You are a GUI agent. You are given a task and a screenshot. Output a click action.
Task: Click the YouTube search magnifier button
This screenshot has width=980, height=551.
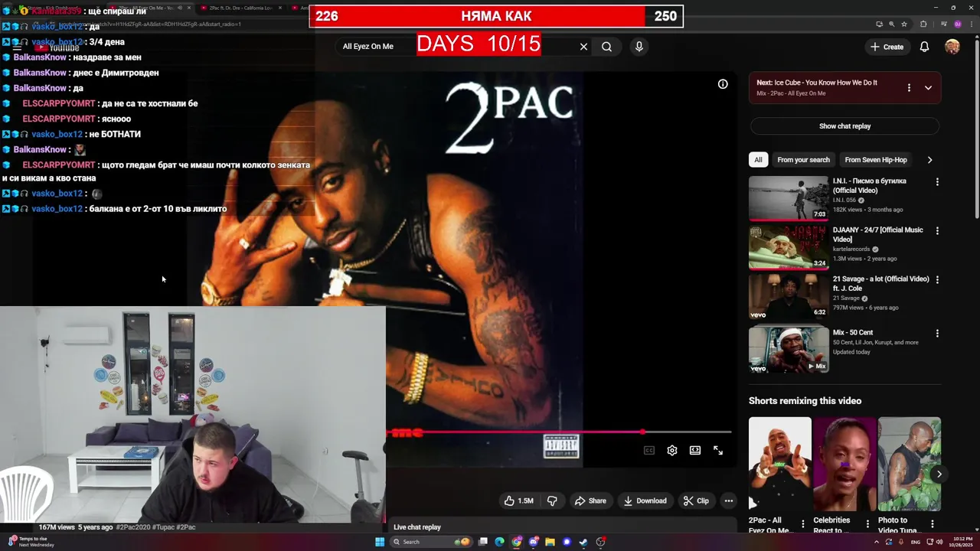click(x=606, y=47)
